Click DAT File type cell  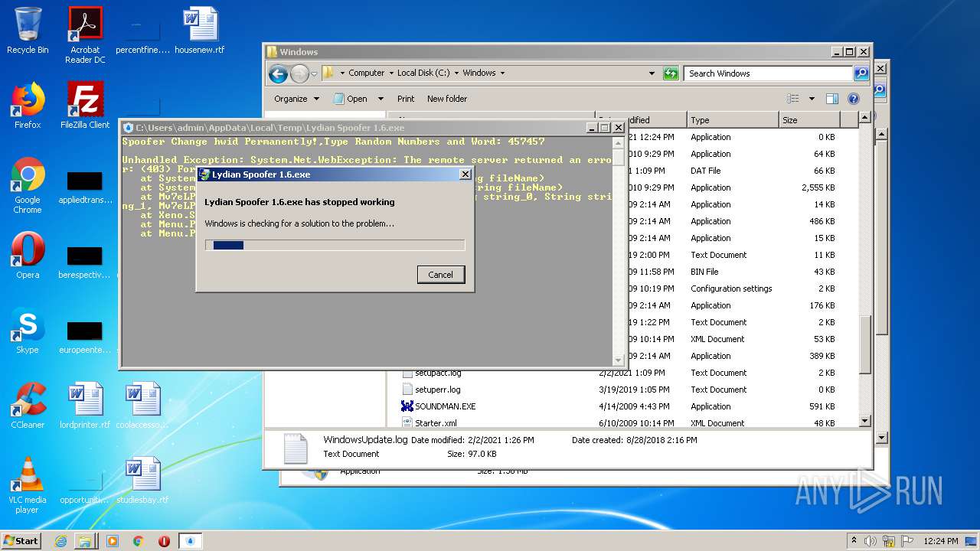point(705,171)
